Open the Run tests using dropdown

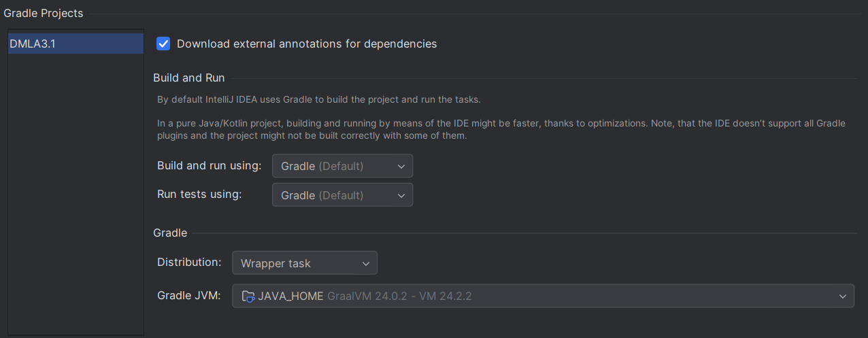pyautogui.click(x=342, y=195)
